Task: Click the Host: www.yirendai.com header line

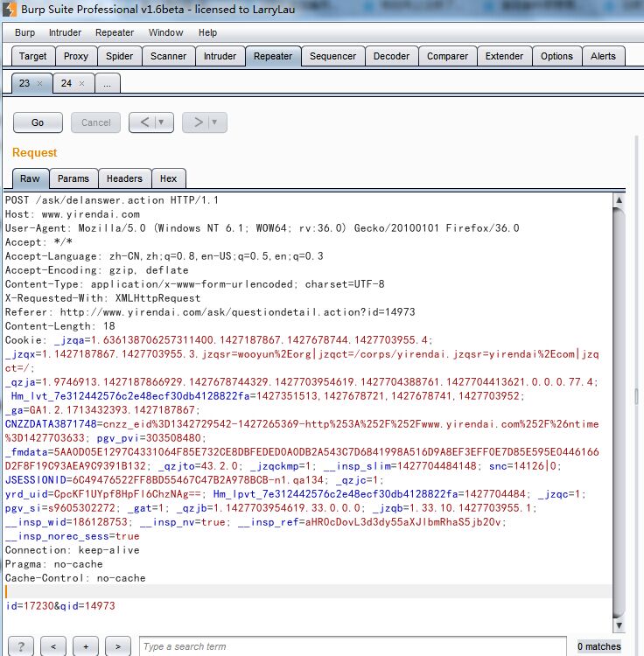Action: click(x=73, y=214)
